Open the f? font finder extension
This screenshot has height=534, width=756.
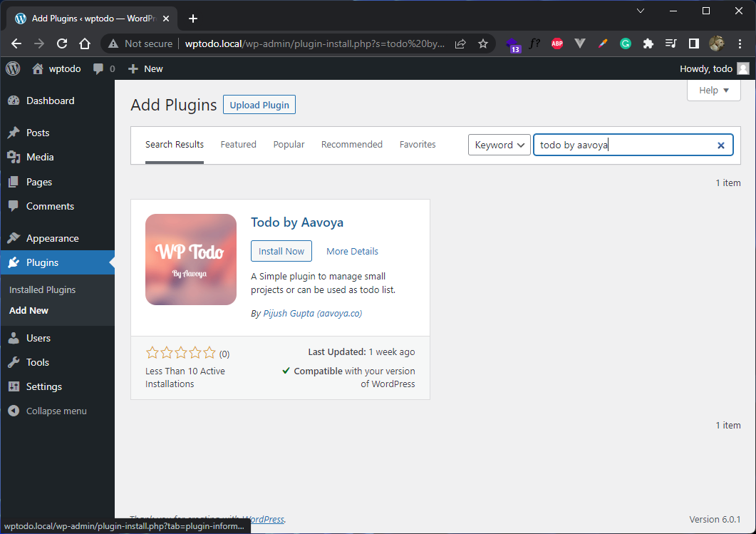pos(534,44)
